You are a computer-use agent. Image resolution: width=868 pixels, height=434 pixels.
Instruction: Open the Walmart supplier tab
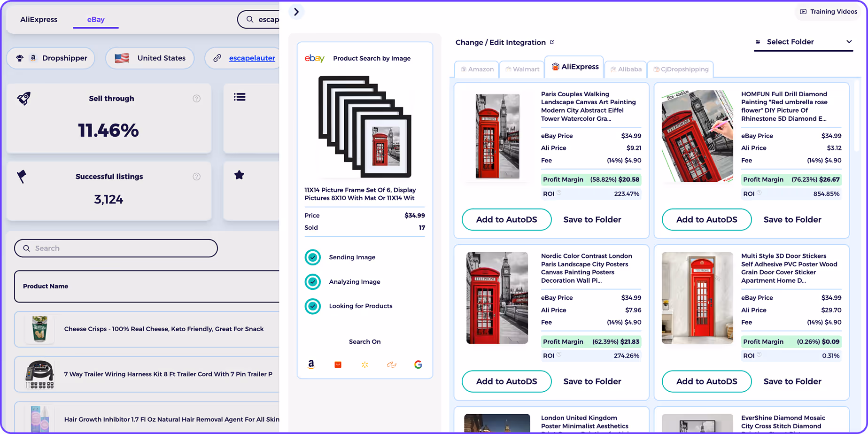click(x=522, y=69)
